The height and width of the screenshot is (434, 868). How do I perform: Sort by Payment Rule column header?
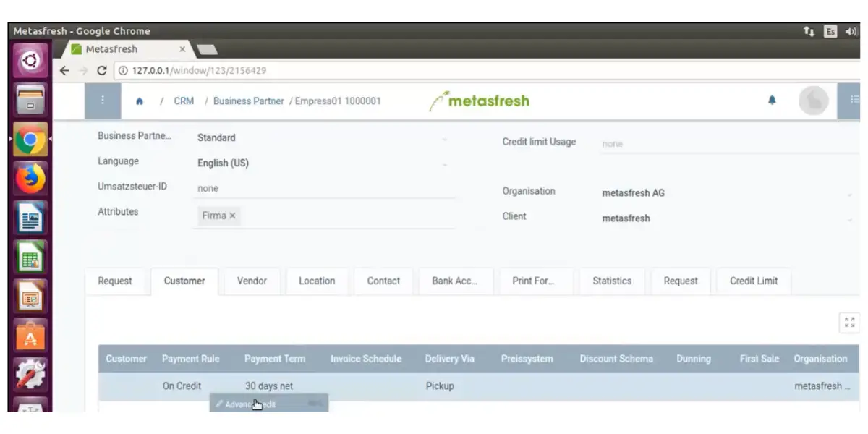pyautogui.click(x=190, y=359)
